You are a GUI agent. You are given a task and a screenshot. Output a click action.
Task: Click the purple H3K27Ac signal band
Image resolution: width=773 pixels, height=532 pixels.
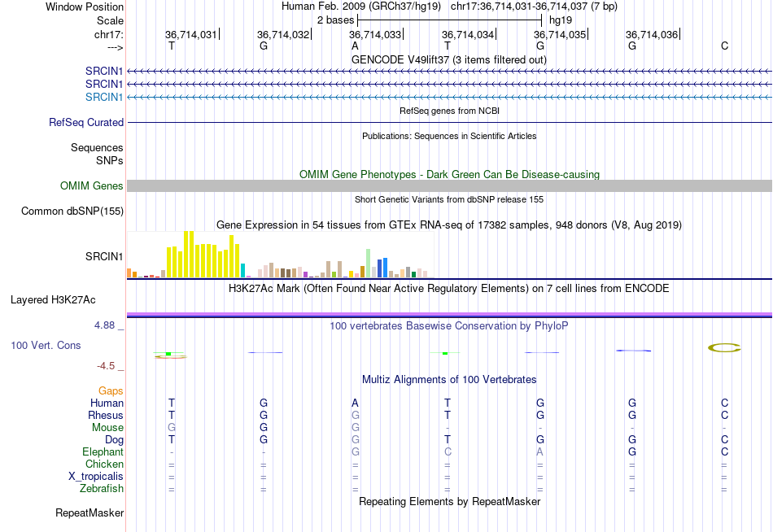449,314
